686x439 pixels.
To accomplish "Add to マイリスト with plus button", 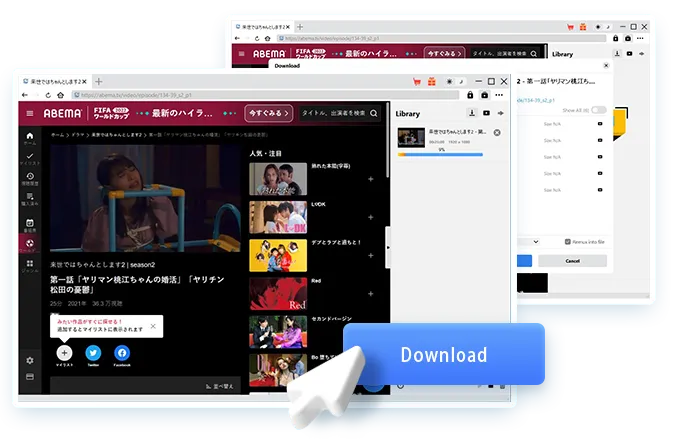I will pyautogui.click(x=64, y=353).
